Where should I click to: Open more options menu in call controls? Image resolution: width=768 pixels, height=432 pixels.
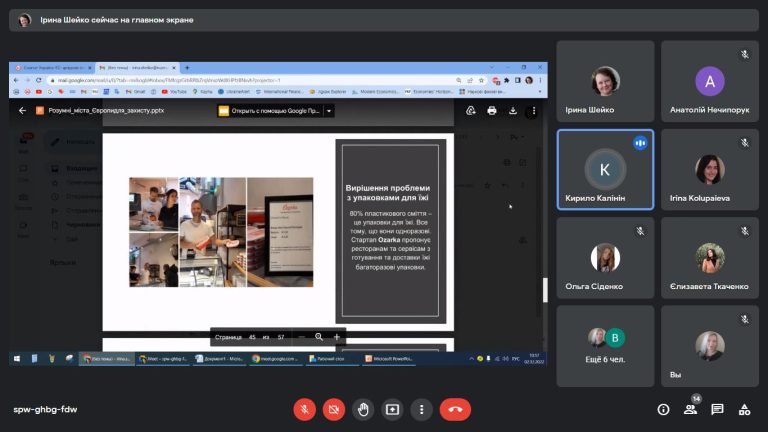[421, 409]
